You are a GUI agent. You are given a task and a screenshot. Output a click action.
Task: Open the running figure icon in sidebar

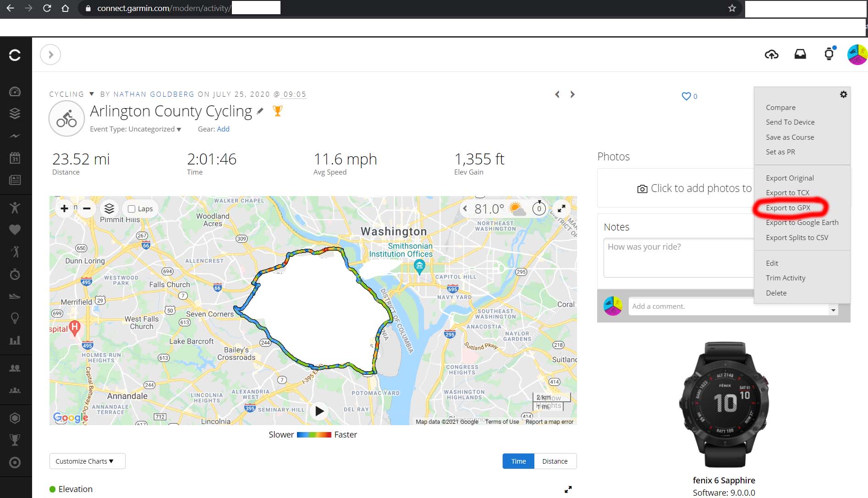[x=15, y=252]
